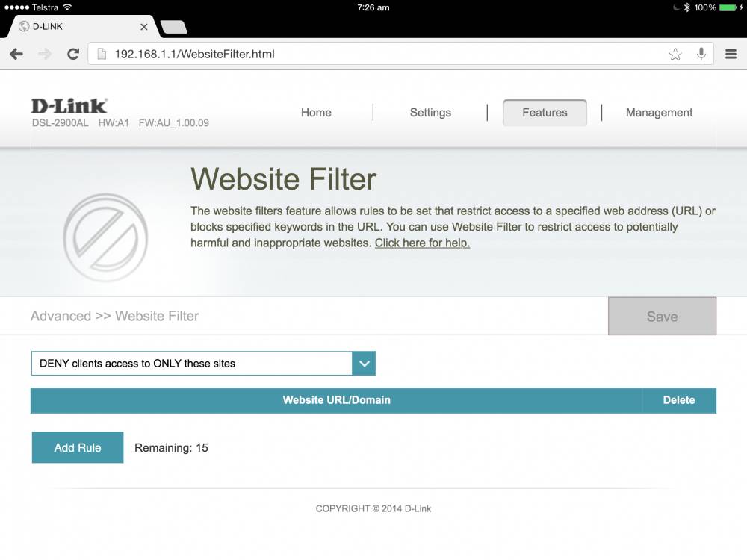
Task: Close the D-LINK browser tab
Action: pos(144,27)
